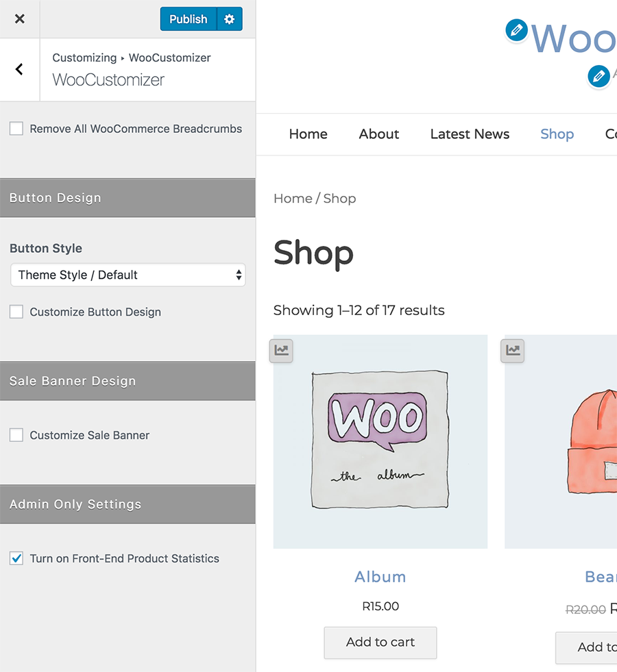The height and width of the screenshot is (672, 617).
Task: Click the edit pencil beside the Woo site title
Action: [516, 30]
